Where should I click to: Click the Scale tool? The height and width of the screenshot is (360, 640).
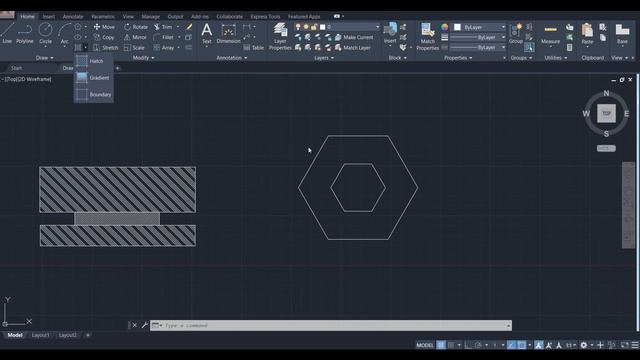[x=134, y=48]
